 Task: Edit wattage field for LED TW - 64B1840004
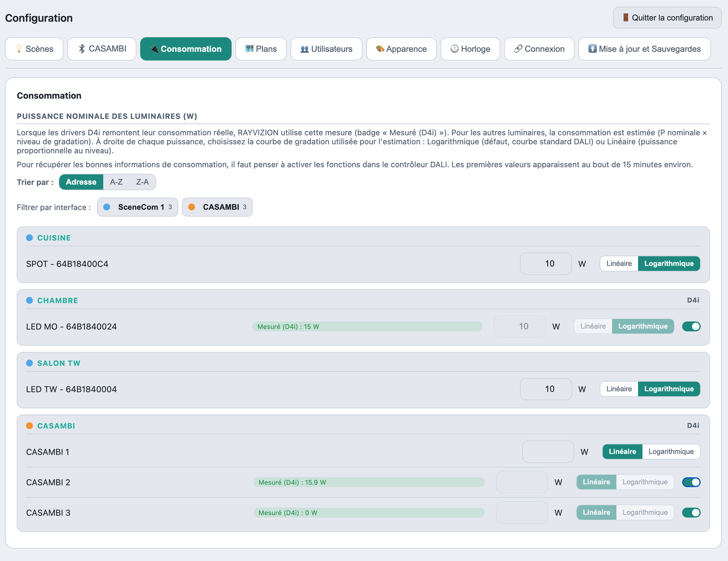click(x=546, y=389)
